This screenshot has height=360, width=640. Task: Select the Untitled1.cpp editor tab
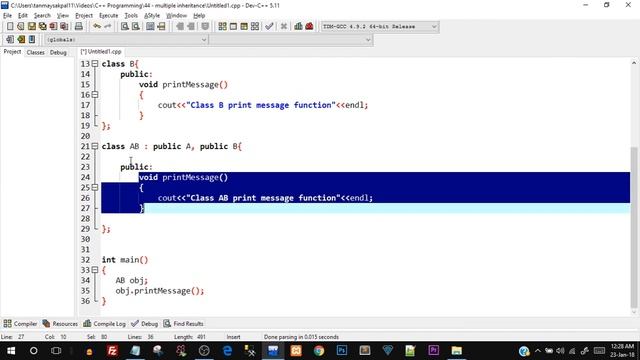(101, 52)
